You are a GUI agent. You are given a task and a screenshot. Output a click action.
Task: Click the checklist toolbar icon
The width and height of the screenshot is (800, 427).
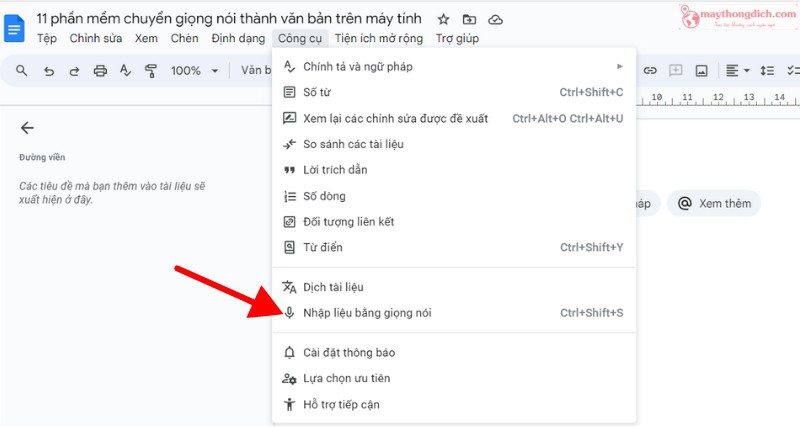pyautogui.click(x=793, y=71)
